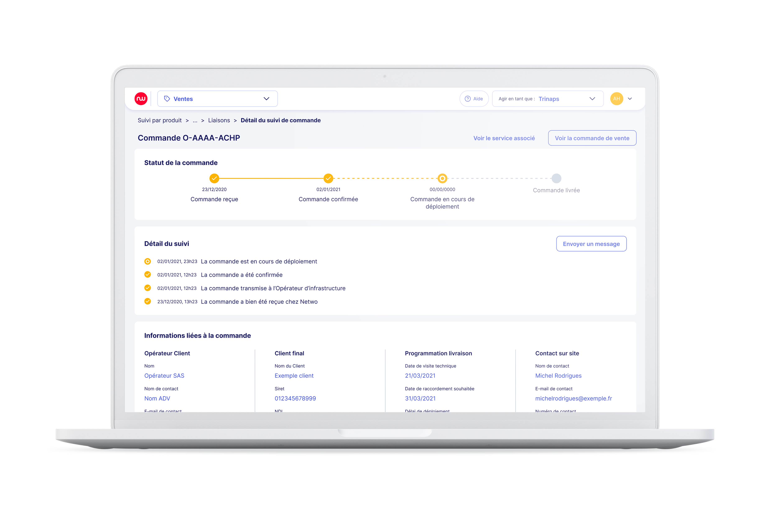Click the date 02/01/2021 under 'Commande confirmée'
The height and width of the screenshot is (532, 770).
pyautogui.click(x=328, y=189)
